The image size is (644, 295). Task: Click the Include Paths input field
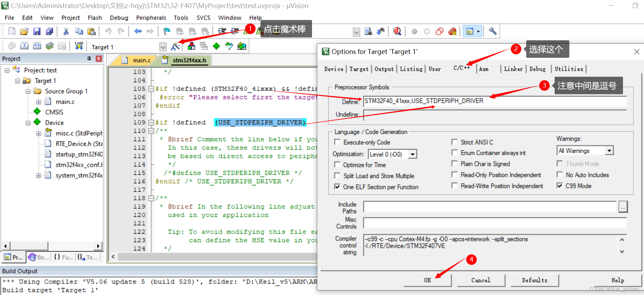coord(490,207)
